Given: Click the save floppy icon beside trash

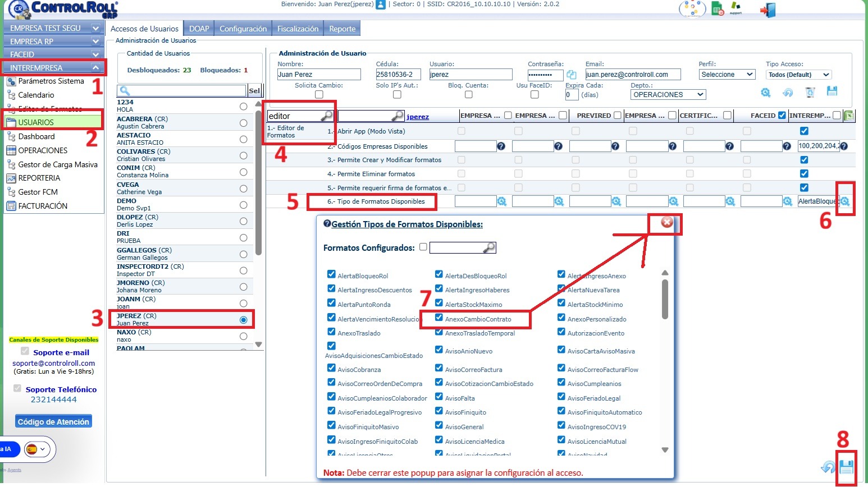Looking at the screenshot, I should click(x=832, y=91).
